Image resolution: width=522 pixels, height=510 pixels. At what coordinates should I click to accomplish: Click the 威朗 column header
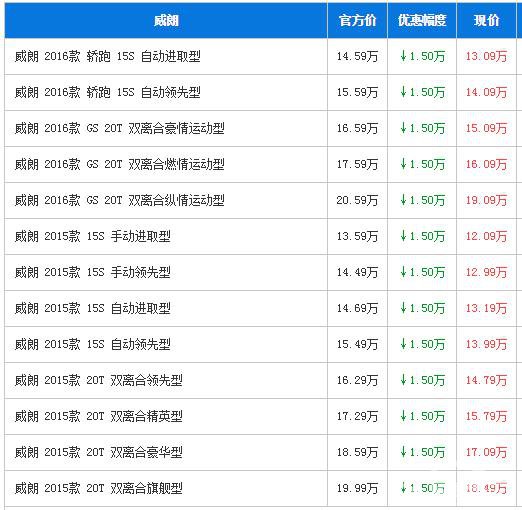click(x=166, y=21)
